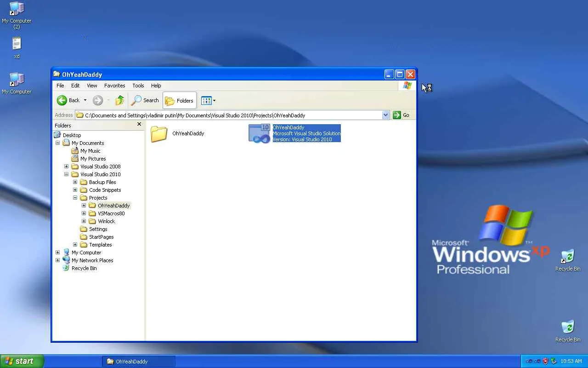Image resolution: width=588 pixels, height=368 pixels.
Task: Open the Tools menu
Action: click(x=138, y=86)
